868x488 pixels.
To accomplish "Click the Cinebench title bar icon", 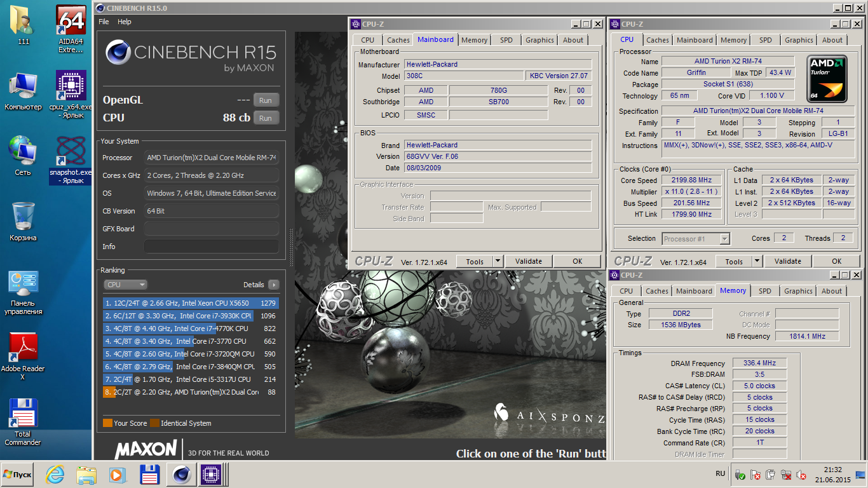I will (x=102, y=8).
